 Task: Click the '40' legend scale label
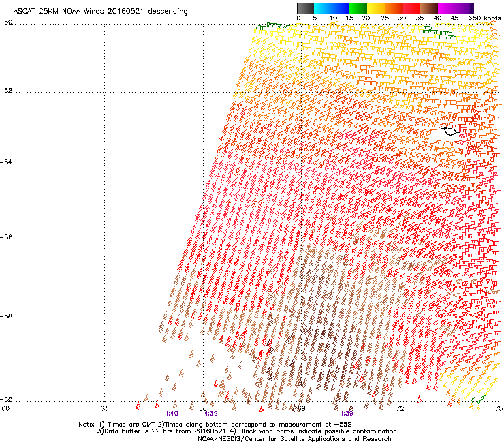click(x=437, y=18)
